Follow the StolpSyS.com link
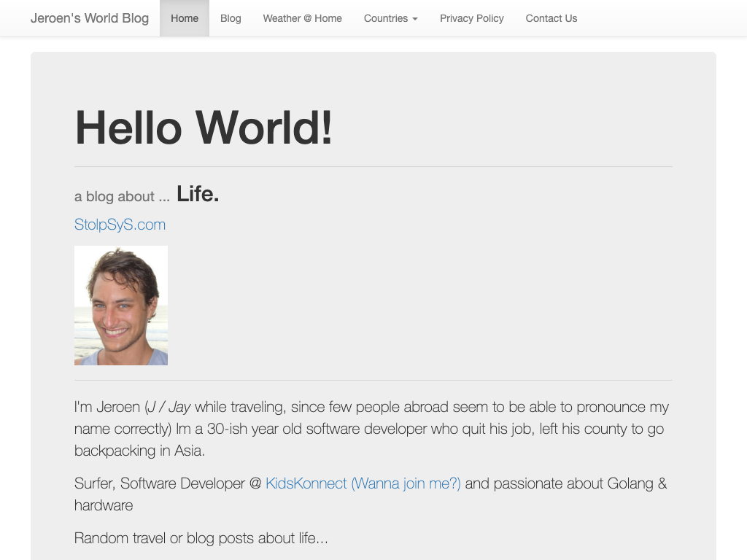747x560 pixels. (120, 225)
